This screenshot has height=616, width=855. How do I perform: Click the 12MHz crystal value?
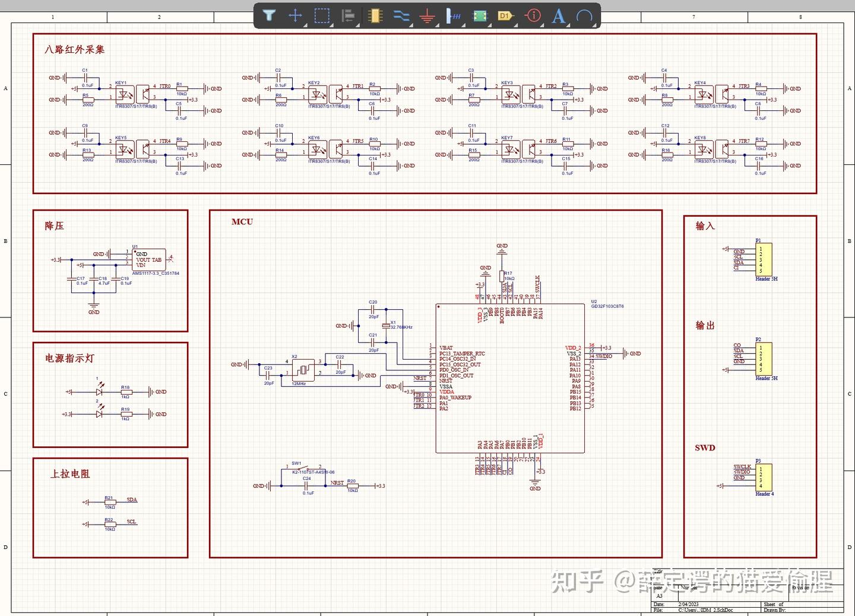(299, 384)
